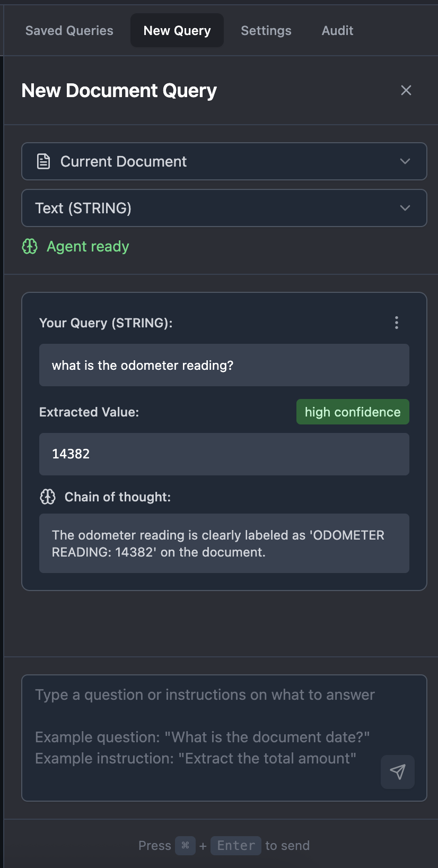
Task: Select the New Query tab
Action: 177,30
